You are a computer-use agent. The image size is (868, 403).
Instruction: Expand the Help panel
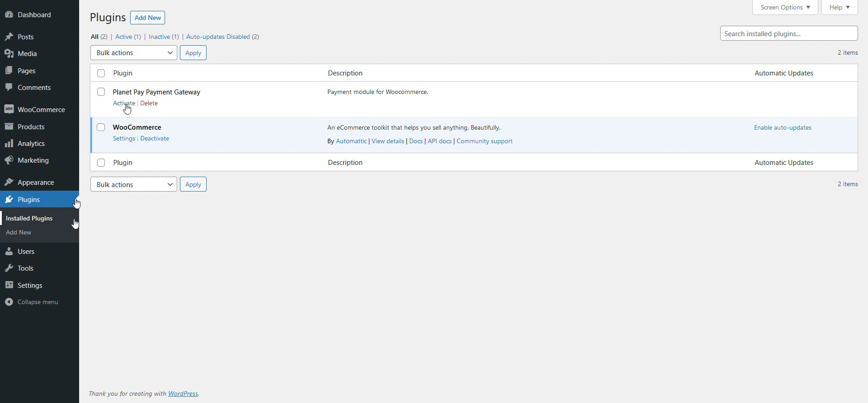[x=840, y=7]
